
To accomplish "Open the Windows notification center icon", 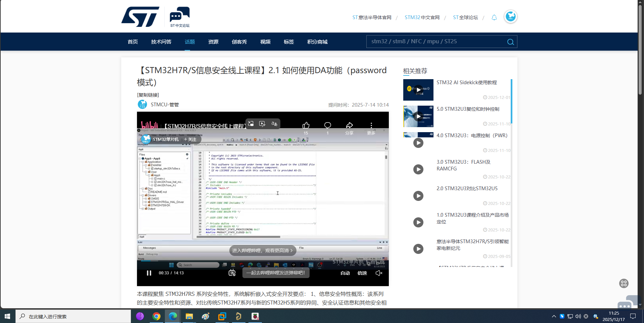I will point(633,316).
